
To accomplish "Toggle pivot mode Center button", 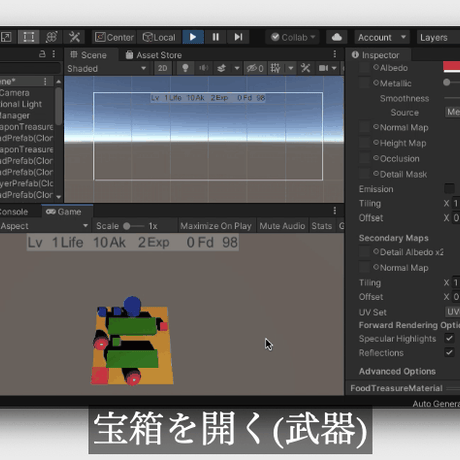I will click(x=114, y=37).
